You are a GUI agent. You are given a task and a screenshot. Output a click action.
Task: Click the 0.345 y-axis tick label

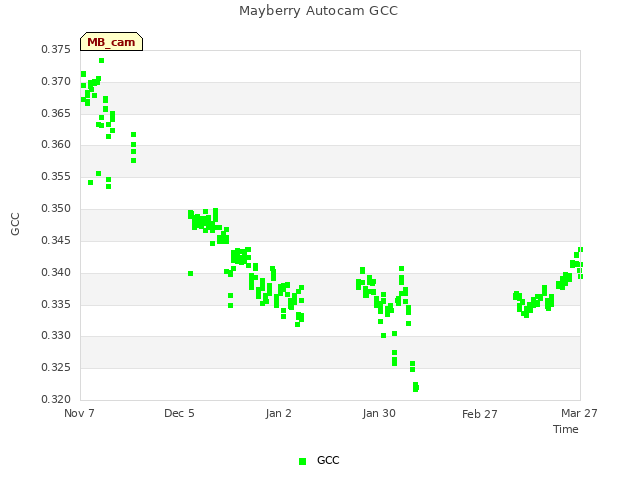tap(56, 240)
